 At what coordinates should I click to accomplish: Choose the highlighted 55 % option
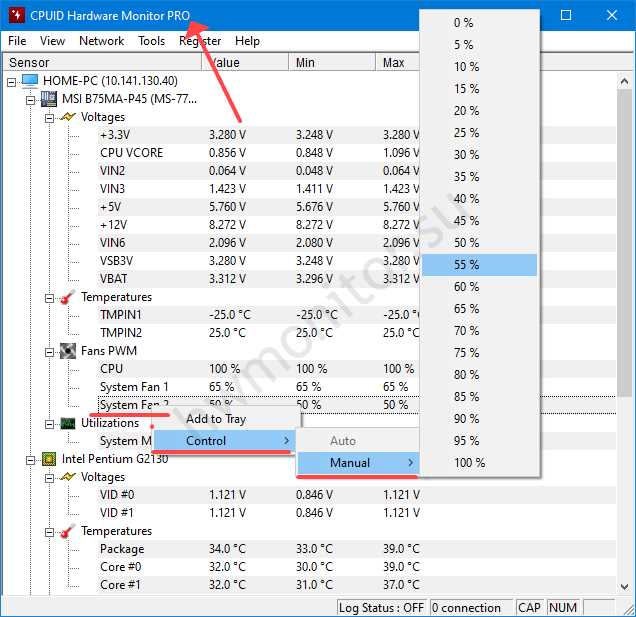479,265
